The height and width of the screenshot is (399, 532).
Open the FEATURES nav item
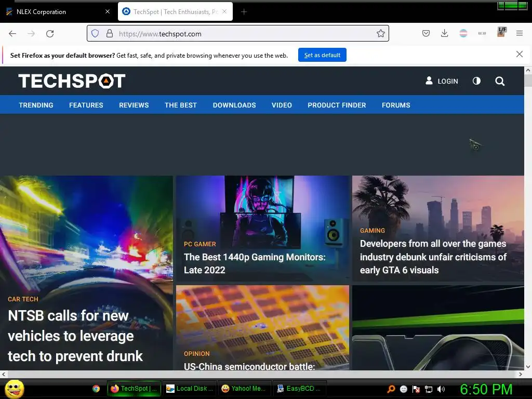click(86, 105)
